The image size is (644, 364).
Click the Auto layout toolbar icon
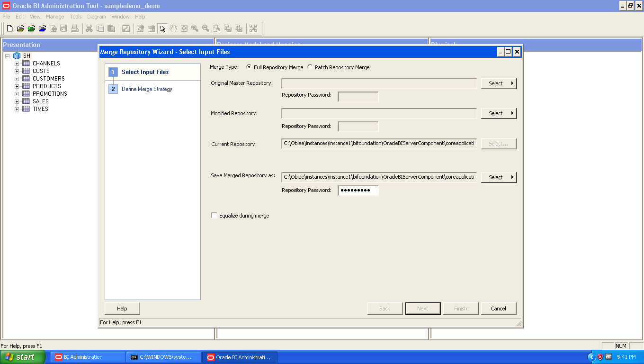(x=253, y=28)
